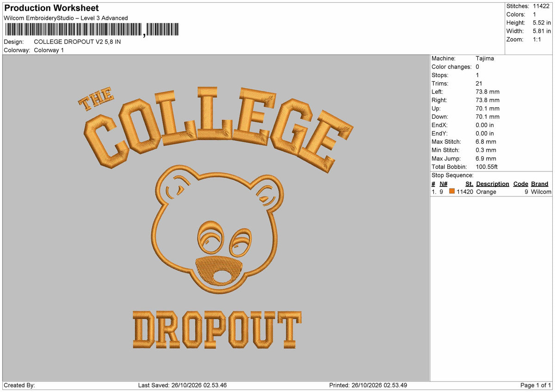Click the 'Code' column header

521,184
